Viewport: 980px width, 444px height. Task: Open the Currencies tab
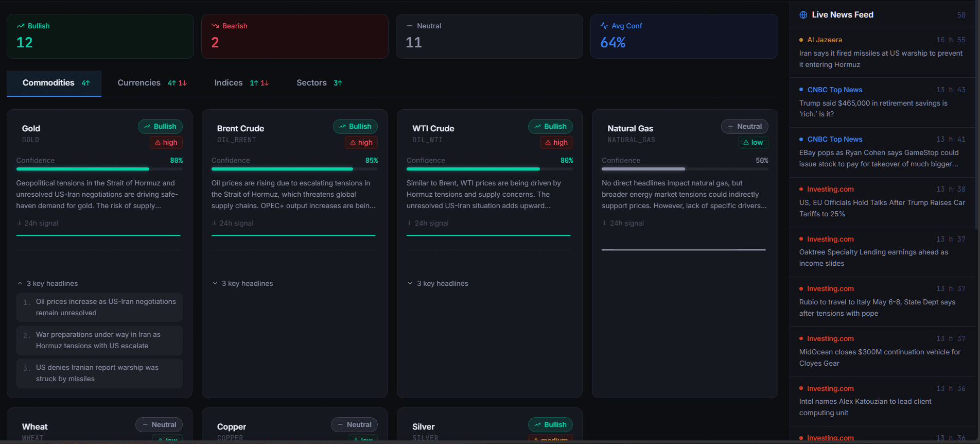click(x=152, y=83)
